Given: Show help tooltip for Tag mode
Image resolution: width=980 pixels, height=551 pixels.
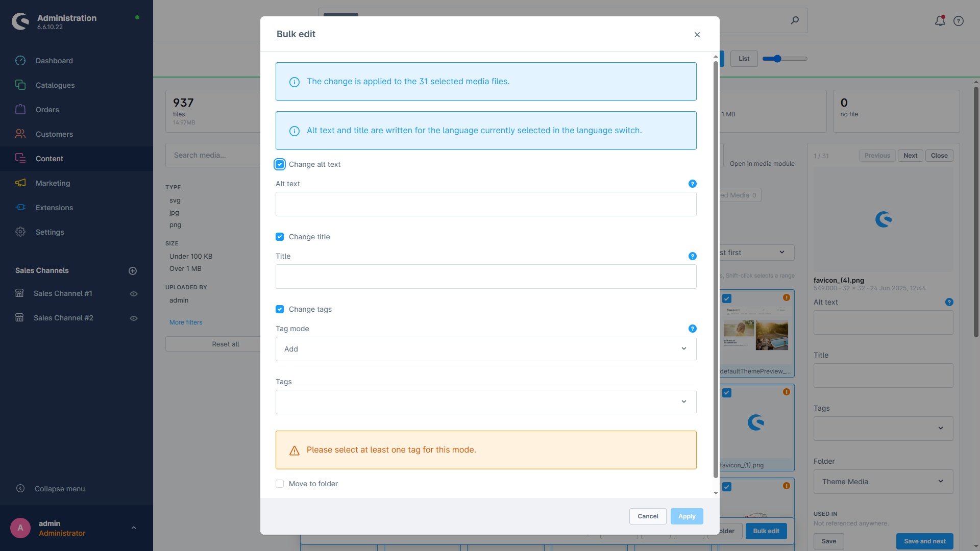Looking at the screenshot, I should click(692, 329).
